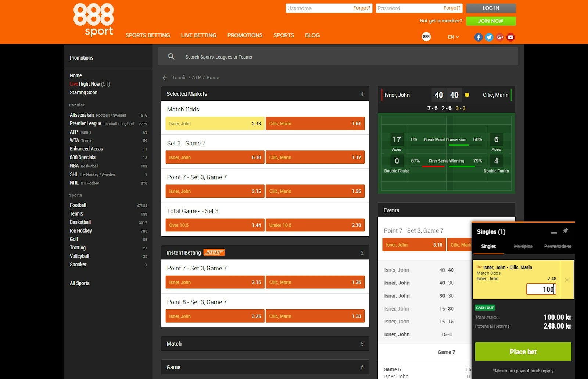Open the YouTube channel icon

[x=510, y=37]
